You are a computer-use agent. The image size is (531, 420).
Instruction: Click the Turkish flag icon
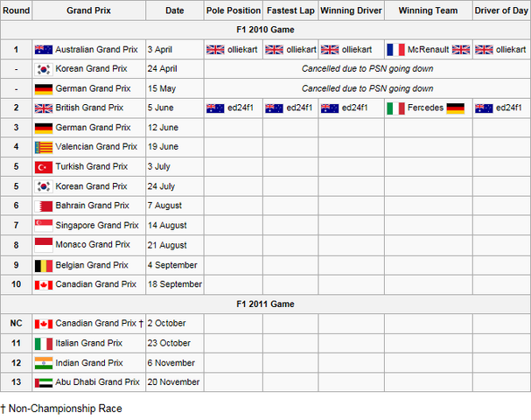[44, 167]
